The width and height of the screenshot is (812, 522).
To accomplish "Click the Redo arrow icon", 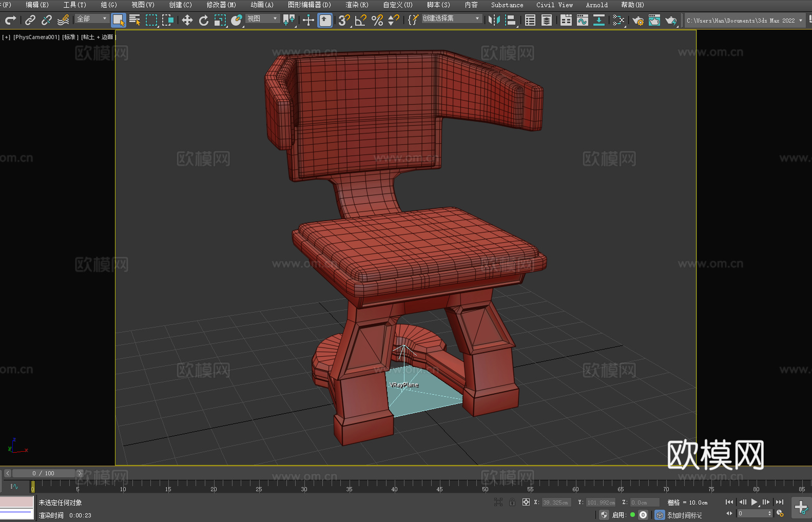I will pyautogui.click(x=10, y=20).
